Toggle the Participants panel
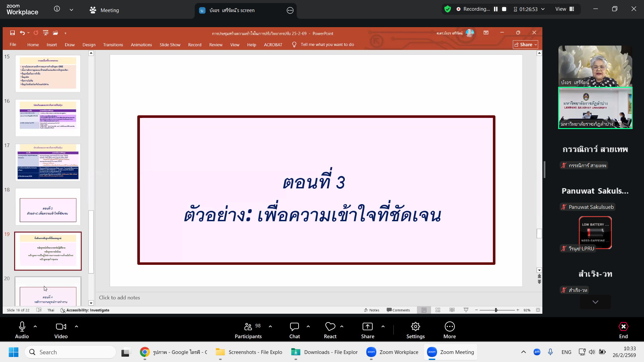 248,330
